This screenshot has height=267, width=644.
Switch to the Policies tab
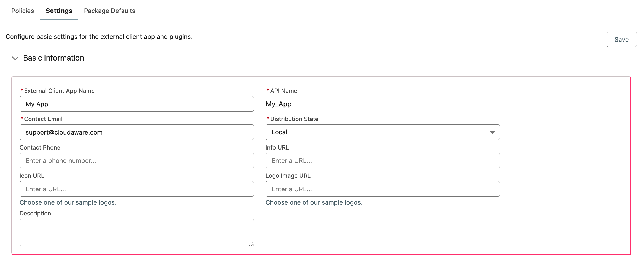click(x=22, y=11)
